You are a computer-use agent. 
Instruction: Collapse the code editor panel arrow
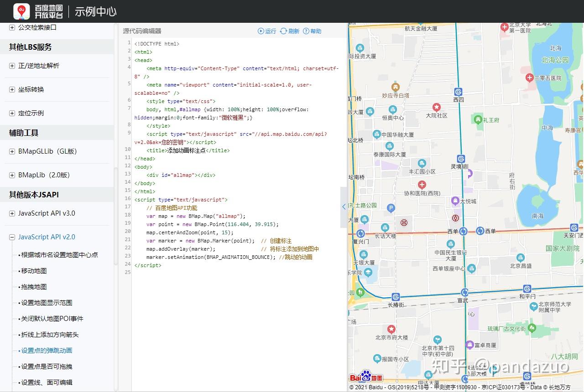click(344, 207)
